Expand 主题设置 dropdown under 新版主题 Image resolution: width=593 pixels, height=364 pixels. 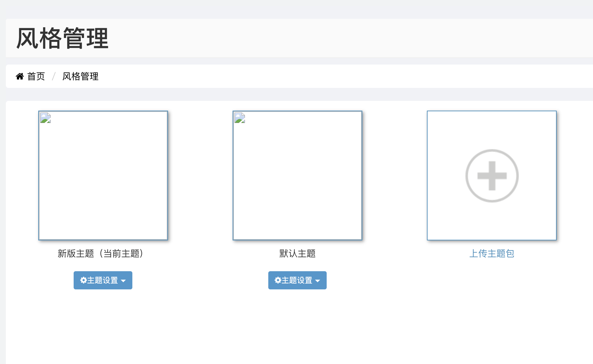103,280
